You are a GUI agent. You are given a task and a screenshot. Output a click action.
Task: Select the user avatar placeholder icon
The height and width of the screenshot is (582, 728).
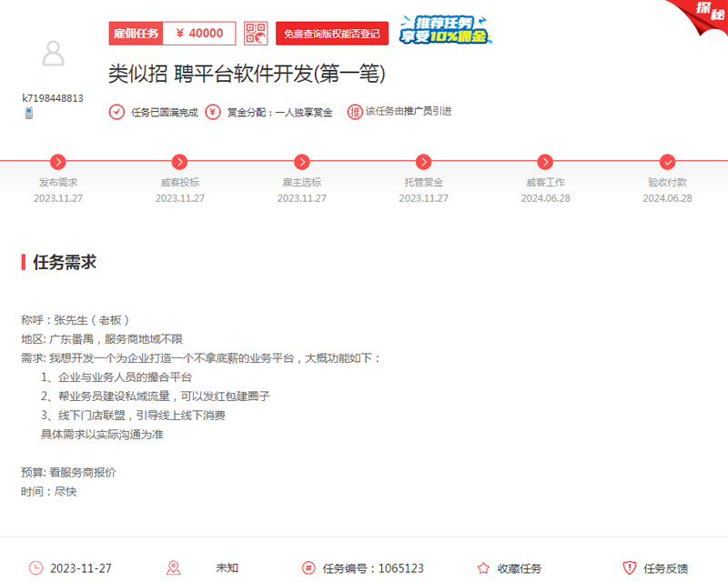click(x=54, y=55)
